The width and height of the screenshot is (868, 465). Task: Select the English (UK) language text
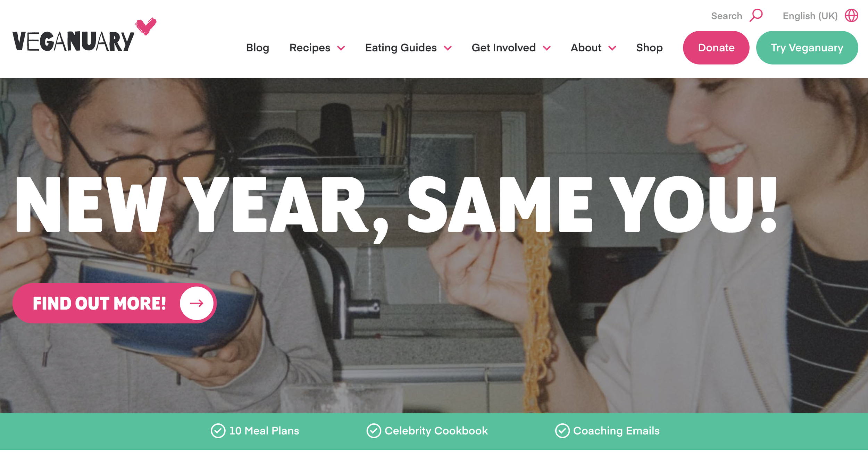[x=810, y=16]
